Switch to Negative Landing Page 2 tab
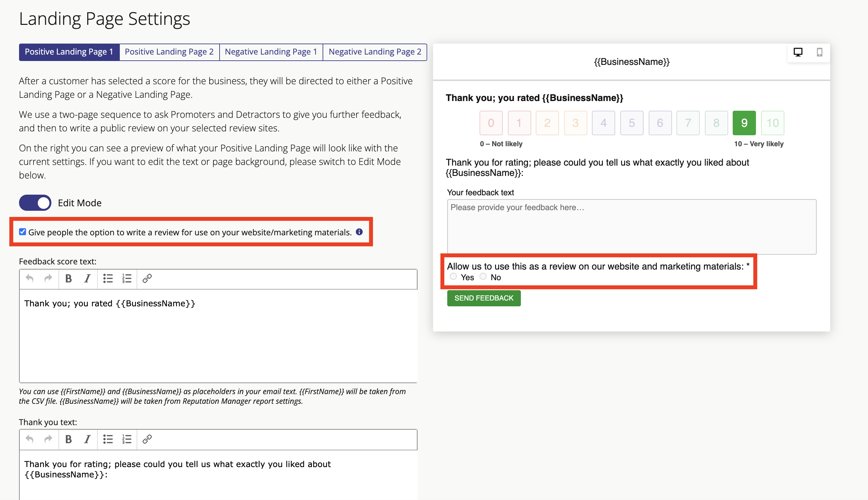This screenshot has height=500, width=868. pyautogui.click(x=375, y=52)
